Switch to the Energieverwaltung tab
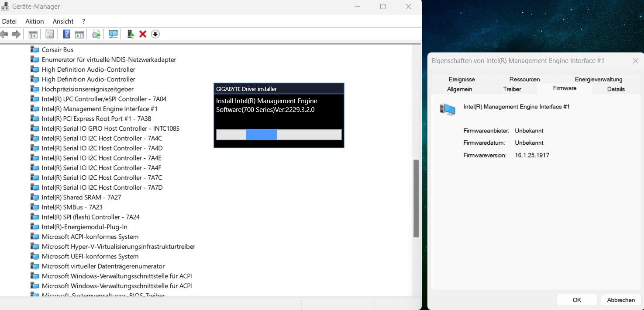This screenshot has width=644, height=310. pyautogui.click(x=598, y=79)
